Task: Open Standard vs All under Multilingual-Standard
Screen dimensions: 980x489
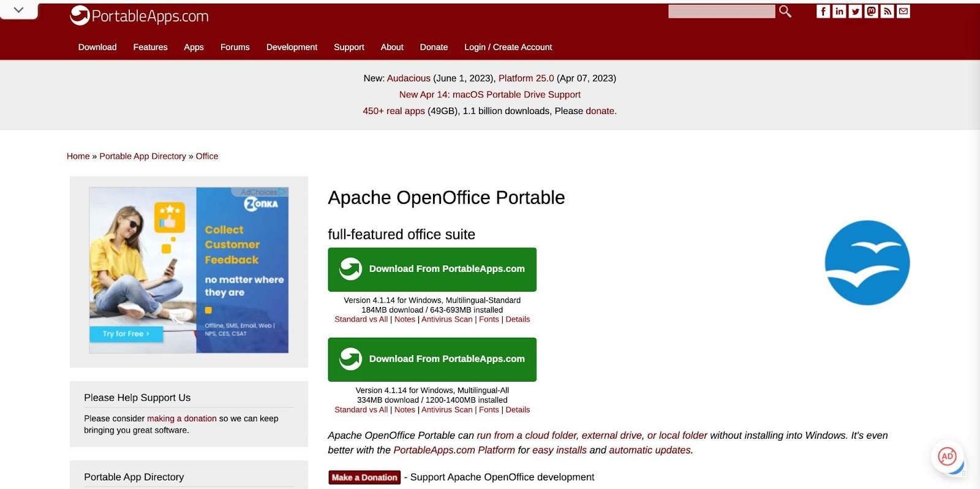Action: point(361,319)
